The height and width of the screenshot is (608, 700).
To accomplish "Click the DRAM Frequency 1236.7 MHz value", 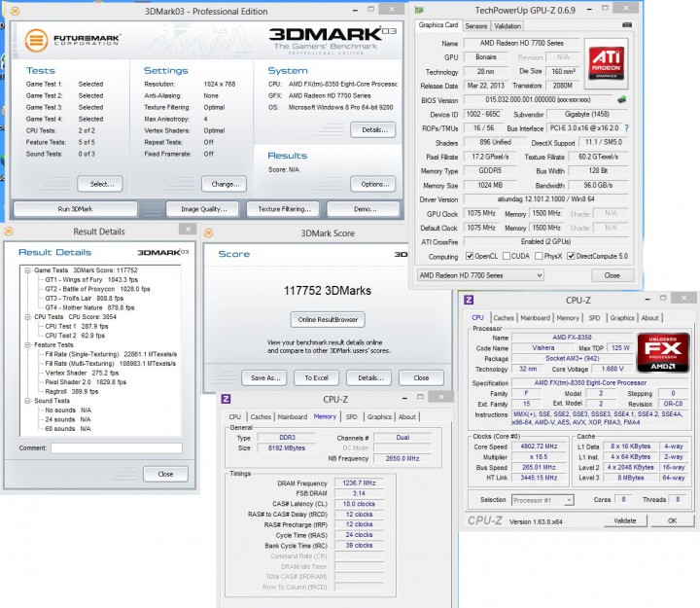I will point(359,483).
